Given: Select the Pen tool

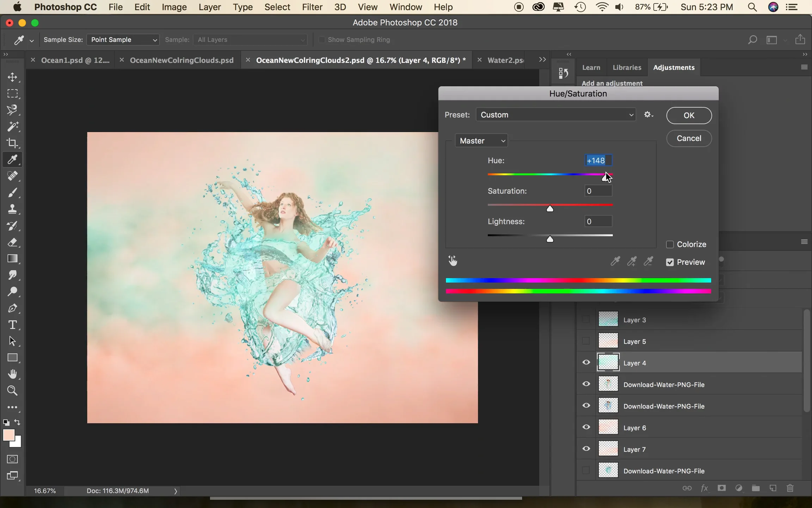Looking at the screenshot, I should (x=12, y=308).
